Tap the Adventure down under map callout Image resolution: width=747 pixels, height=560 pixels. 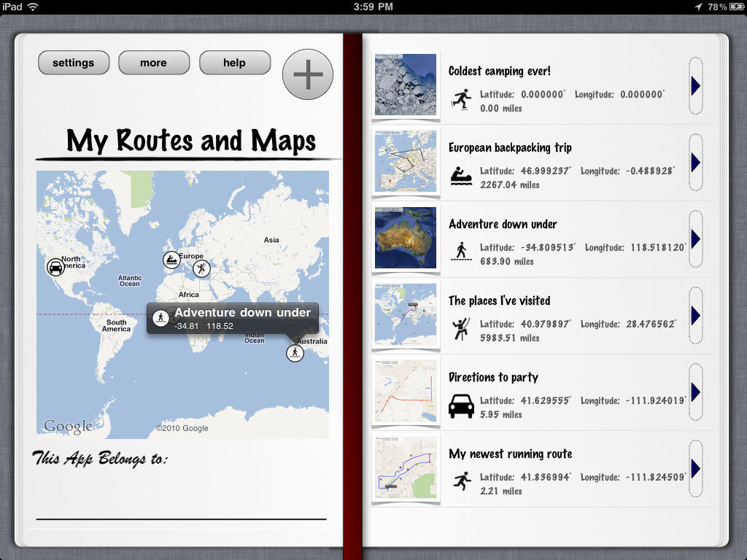233,319
